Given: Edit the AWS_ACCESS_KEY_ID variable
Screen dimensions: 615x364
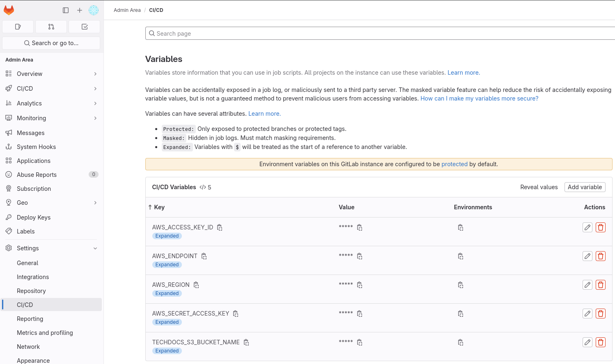Looking at the screenshot, I should [587, 227].
